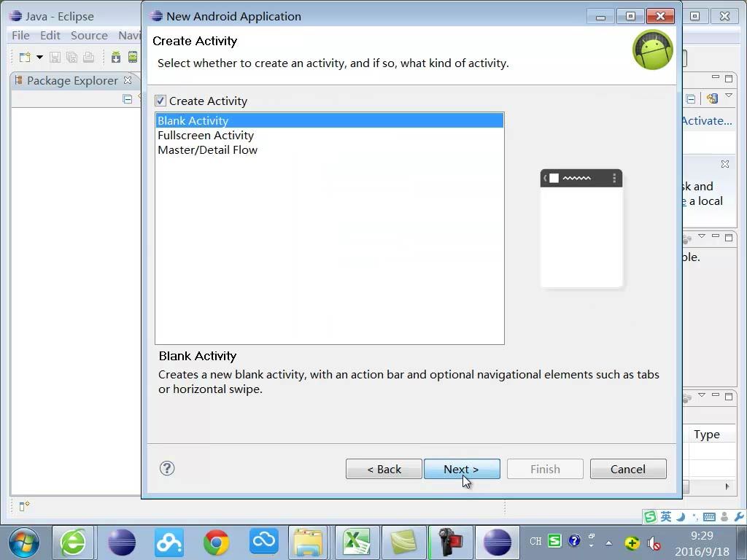Open first Eclipse icon in taskbar
The image size is (747, 560).
pyautogui.click(x=122, y=542)
